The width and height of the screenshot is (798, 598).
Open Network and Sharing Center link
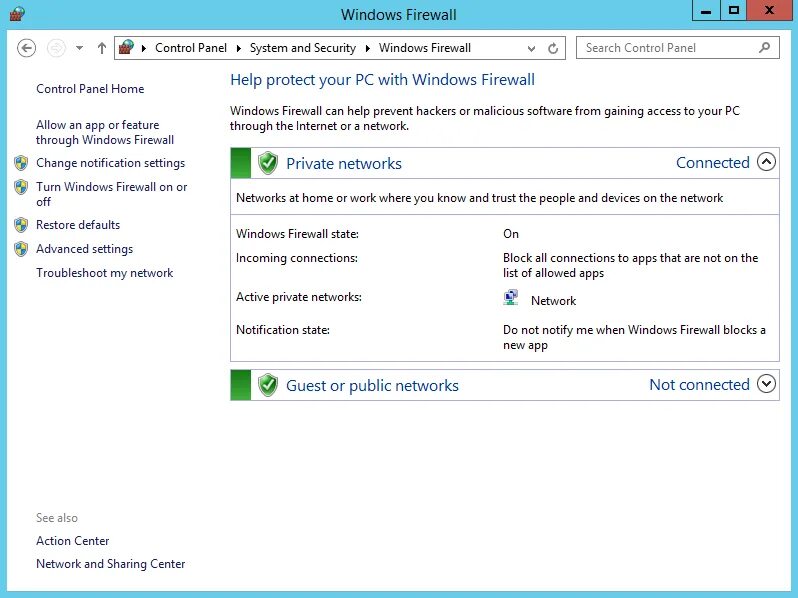(110, 564)
